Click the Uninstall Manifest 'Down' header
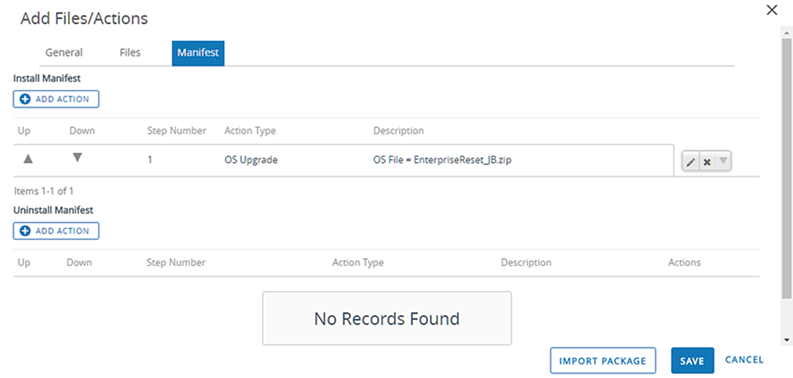The width and height of the screenshot is (793, 378). coord(79,263)
